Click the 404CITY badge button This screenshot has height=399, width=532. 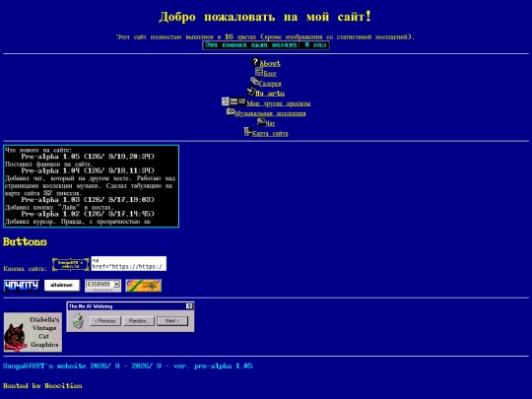click(x=22, y=286)
